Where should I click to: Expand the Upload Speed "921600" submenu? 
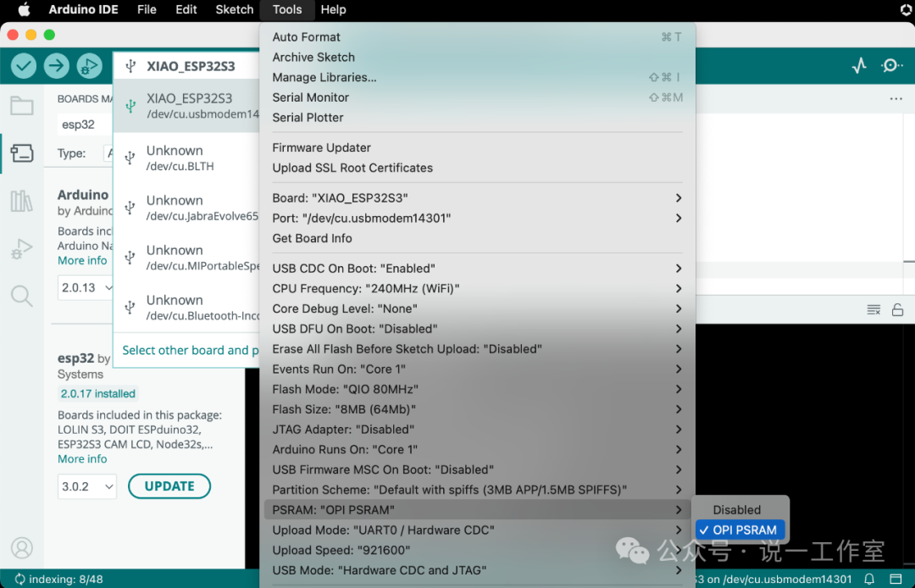click(x=477, y=550)
